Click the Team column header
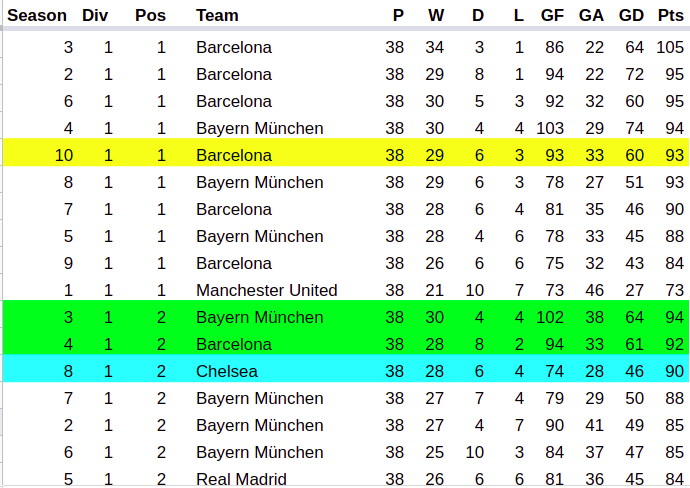The width and height of the screenshot is (690, 488). coord(217,15)
